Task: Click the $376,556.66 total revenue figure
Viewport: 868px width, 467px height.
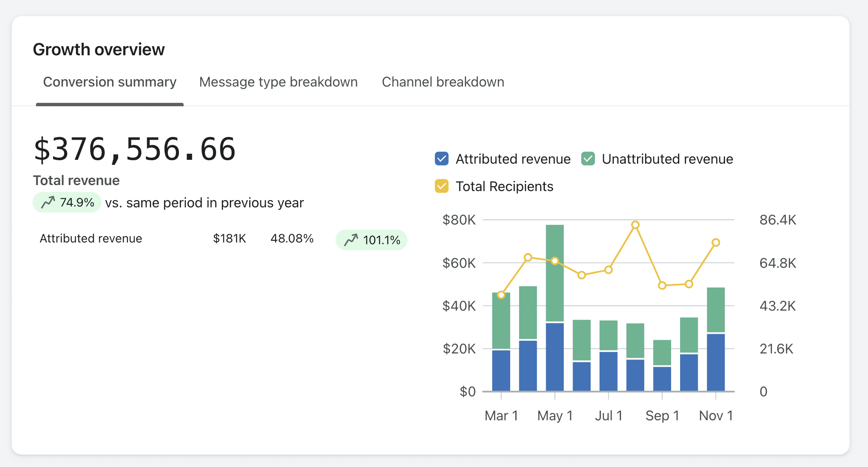Action: tap(135, 150)
